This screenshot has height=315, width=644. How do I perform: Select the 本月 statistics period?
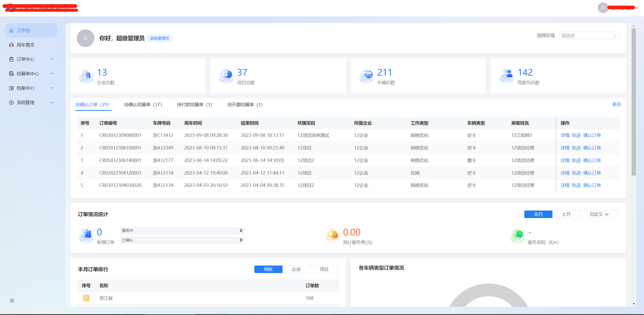tap(538, 214)
